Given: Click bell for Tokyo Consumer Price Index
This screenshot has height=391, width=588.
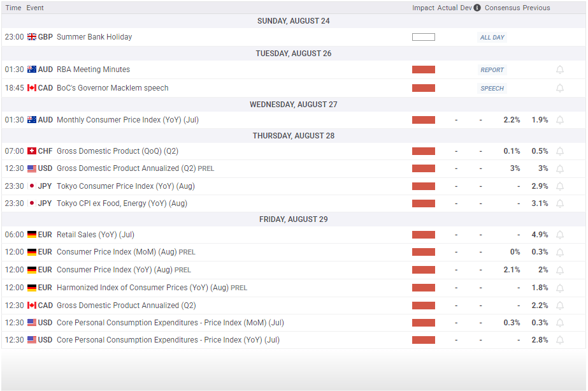Looking at the screenshot, I should [560, 186].
